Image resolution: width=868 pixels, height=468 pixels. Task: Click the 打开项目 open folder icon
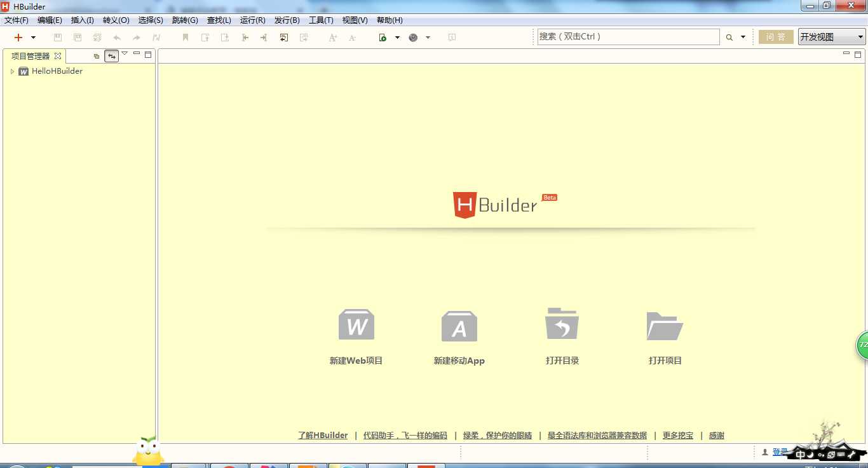click(x=665, y=326)
